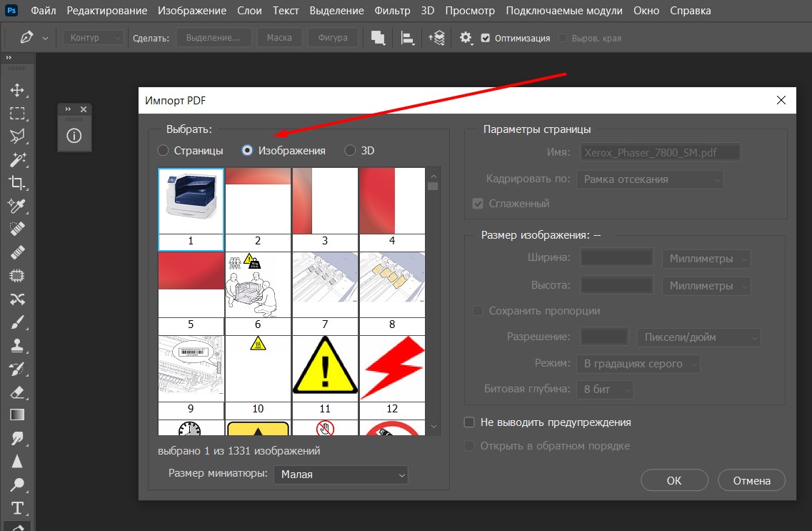This screenshot has width=812, height=531.
Task: Select the Crop tool
Action: point(17,182)
